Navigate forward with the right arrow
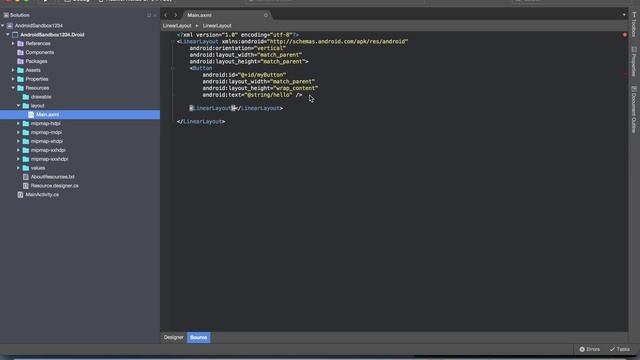640x360 pixels. coord(176,15)
